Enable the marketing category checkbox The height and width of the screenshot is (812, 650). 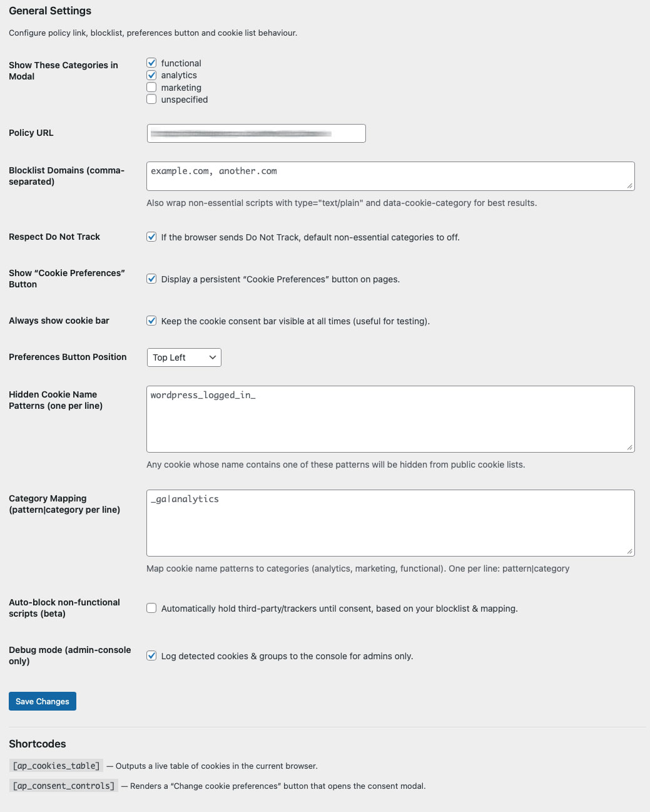pyautogui.click(x=151, y=87)
